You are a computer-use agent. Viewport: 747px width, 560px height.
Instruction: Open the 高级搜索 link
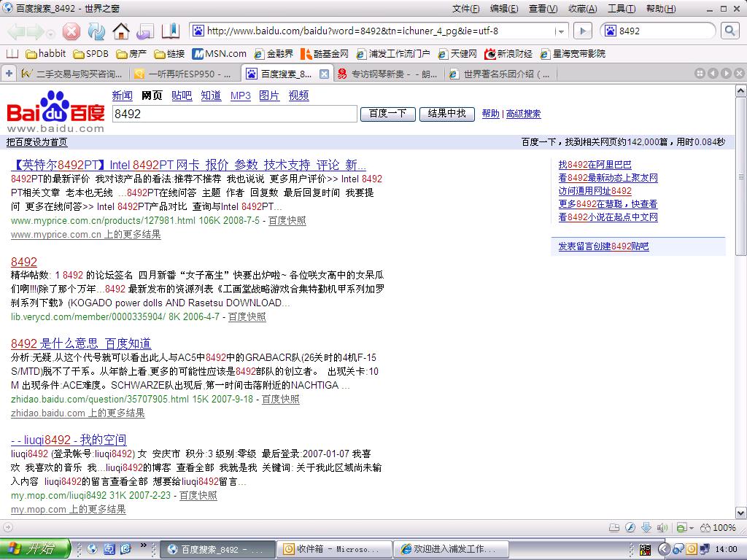[x=524, y=114]
